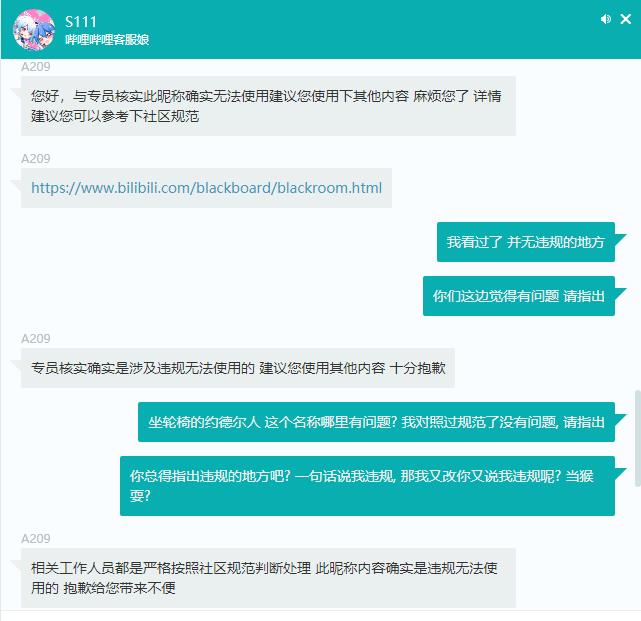Viewport: 641px width, 621px height.
Task: Click the chat scrollbar thumb
Action: click(x=637, y=438)
